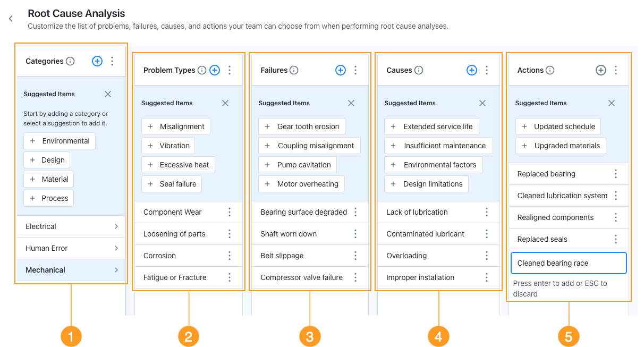Dismiss Suggested Items in the Causes column
Screen dimensions: 644x347
click(482, 103)
